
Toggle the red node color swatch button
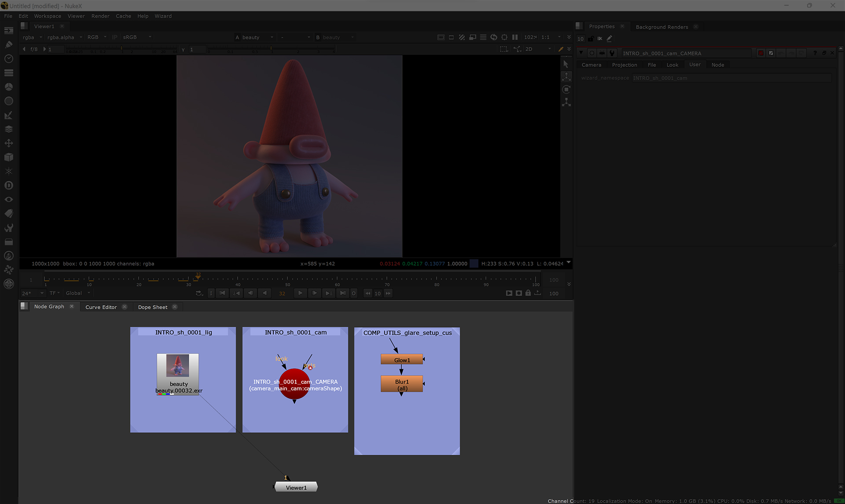click(761, 53)
